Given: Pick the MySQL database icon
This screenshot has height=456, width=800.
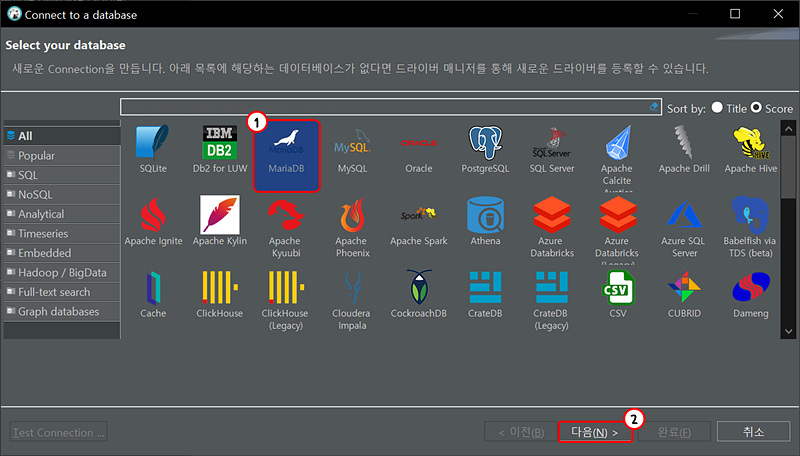Looking at the screenshot, I should [x=353, y=151].
